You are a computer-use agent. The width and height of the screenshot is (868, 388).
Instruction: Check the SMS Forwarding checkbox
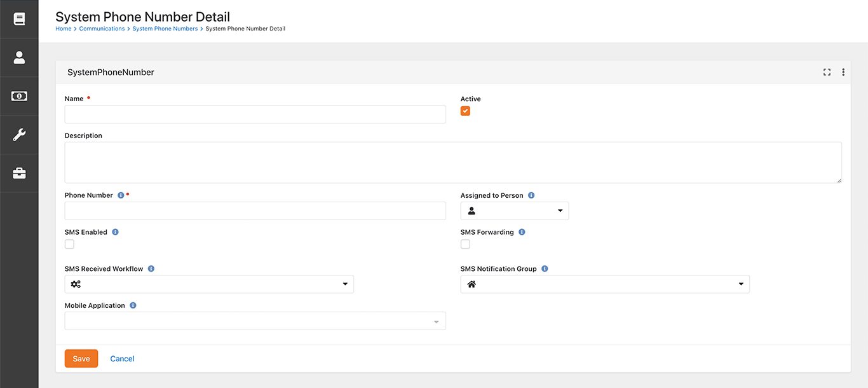tap(465, 244)
